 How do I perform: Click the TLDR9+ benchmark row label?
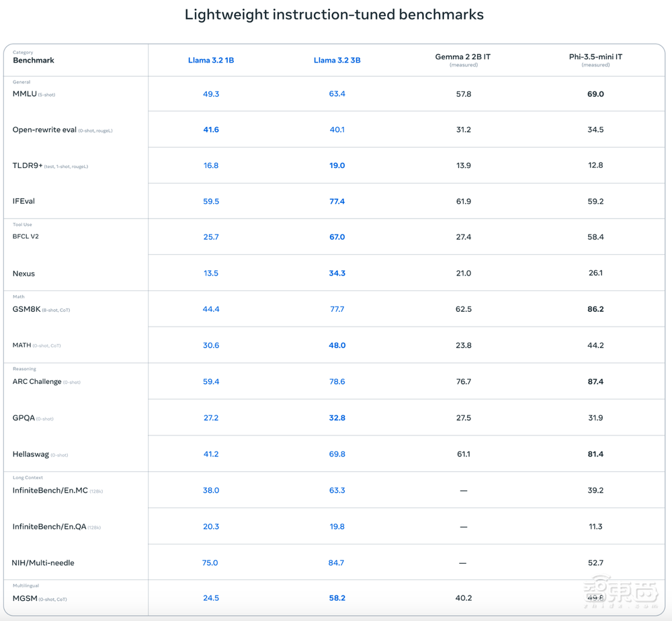28,165
